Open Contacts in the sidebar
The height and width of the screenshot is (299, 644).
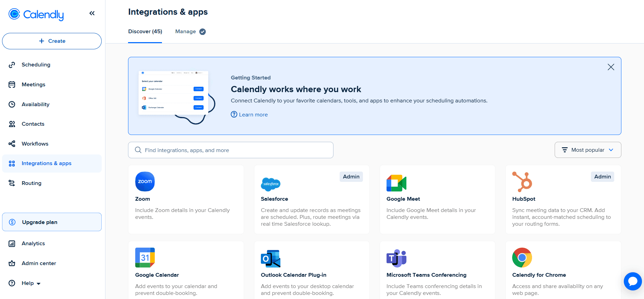click(x=52, y=124)
